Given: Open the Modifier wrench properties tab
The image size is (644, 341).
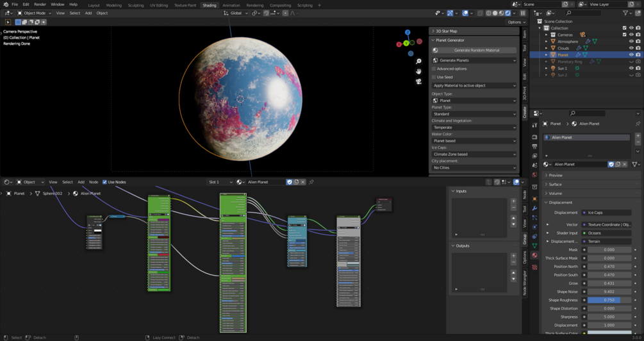Looking at the screenshot, I should pyautogui.click(x=534, y=208).
